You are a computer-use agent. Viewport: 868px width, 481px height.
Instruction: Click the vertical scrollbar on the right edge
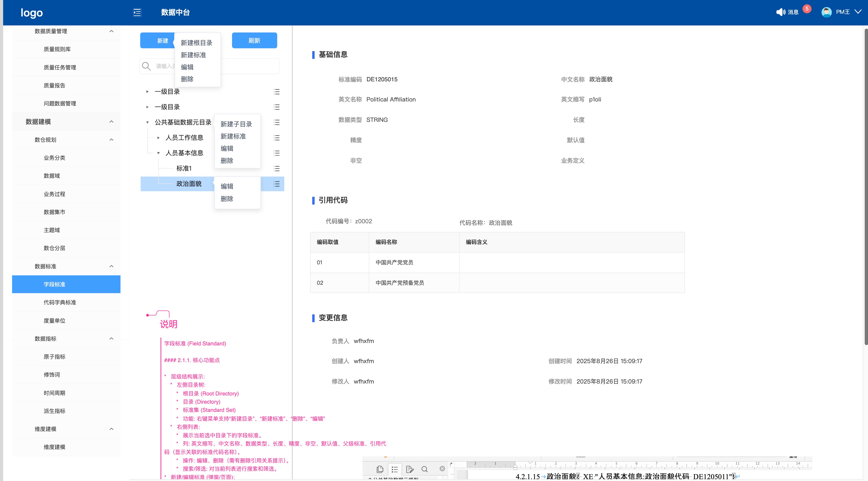[x=866, y=186]
